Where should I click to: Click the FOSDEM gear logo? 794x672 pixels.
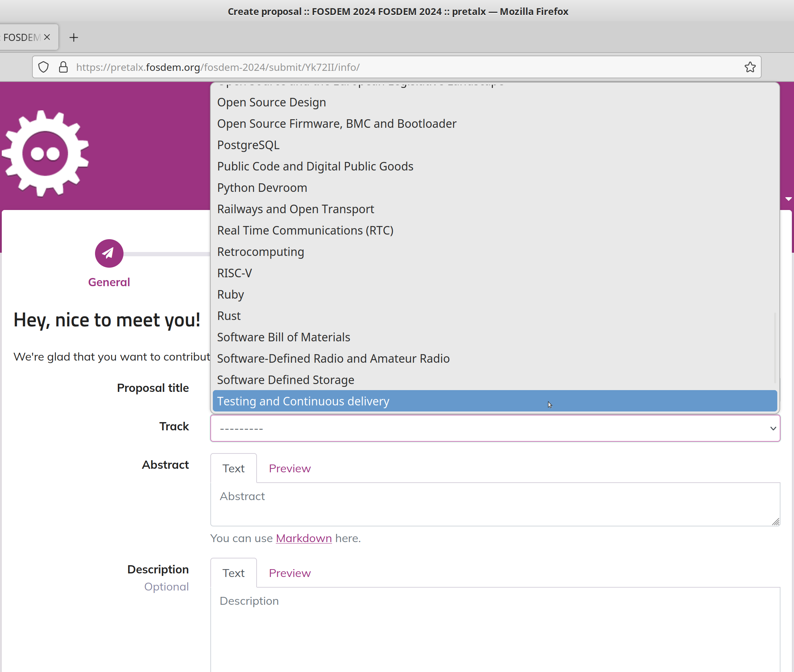pos(46,153)
